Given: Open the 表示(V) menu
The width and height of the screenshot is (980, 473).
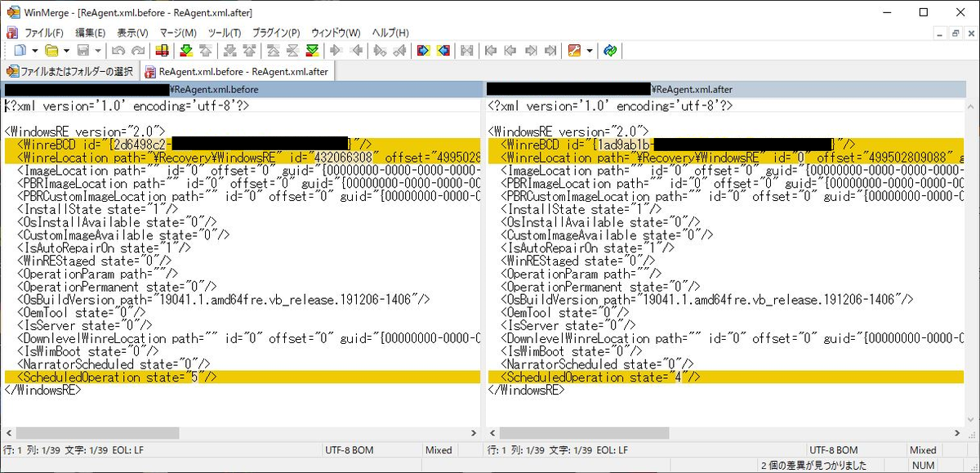Looking at the screenshot, I should point(132,33).
